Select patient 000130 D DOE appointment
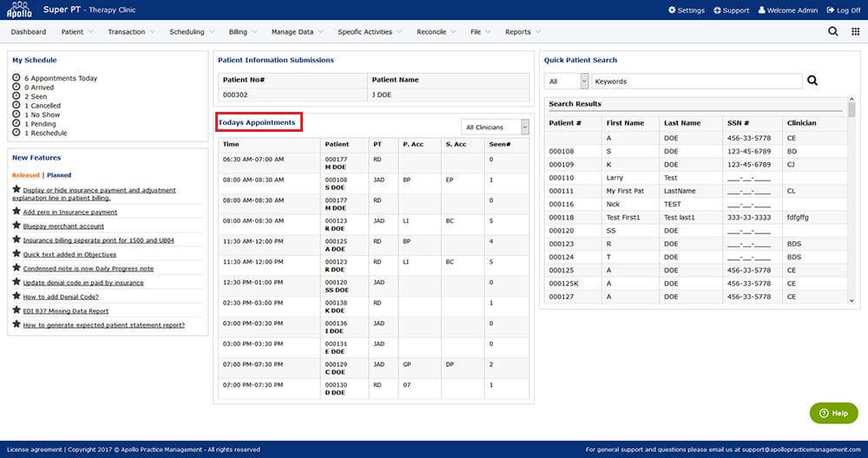The width and height of the screenshot is (868, 458). tap(373, 389)
